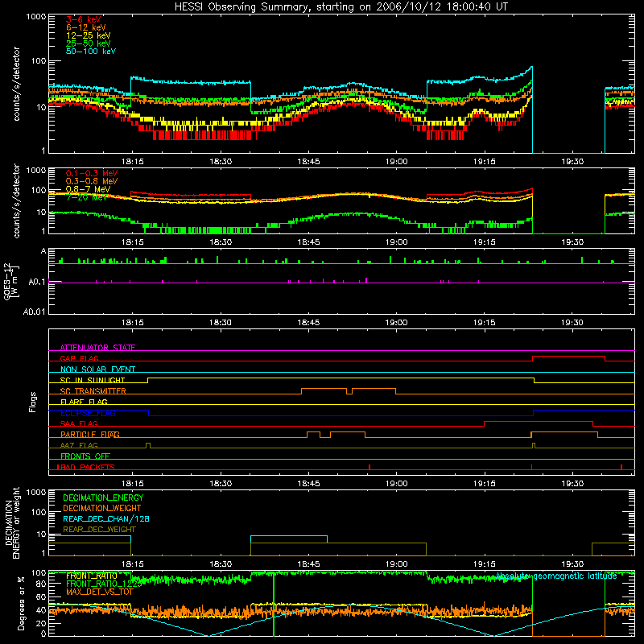Screen dimensions: 644x644
Task: Select the 3-6 keV legend label
Action: (x=83, y=19)
